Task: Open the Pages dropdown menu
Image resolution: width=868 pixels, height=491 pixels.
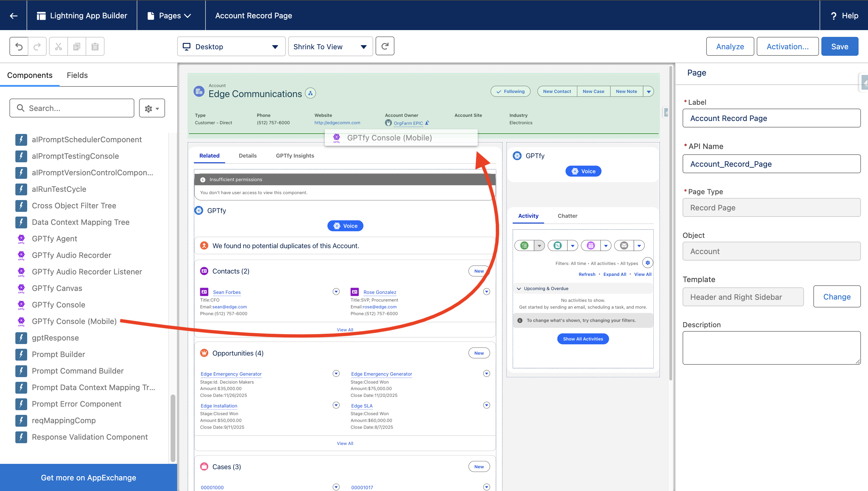Action: click(x=170, y=16)
